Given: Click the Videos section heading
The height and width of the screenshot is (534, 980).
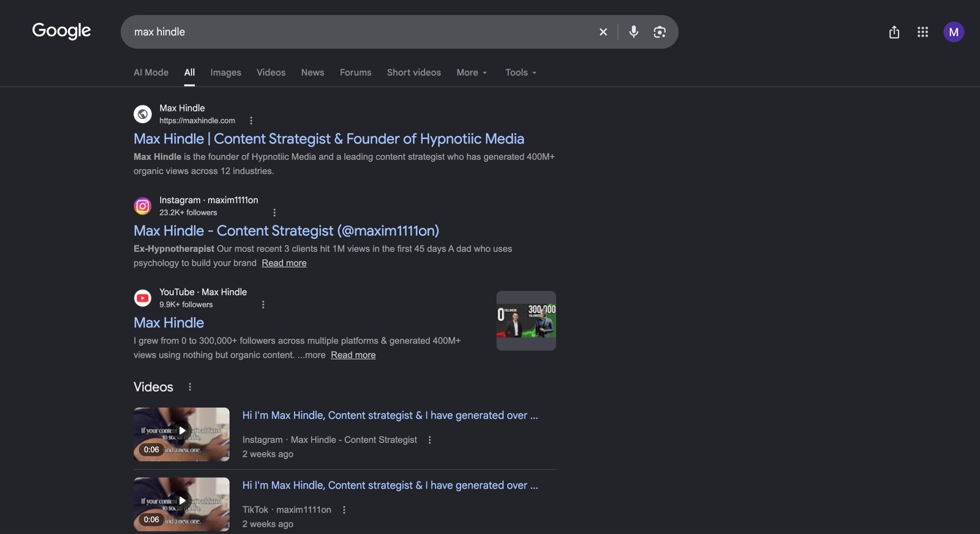Looking at the screenshot, I should tap(153, 387).
